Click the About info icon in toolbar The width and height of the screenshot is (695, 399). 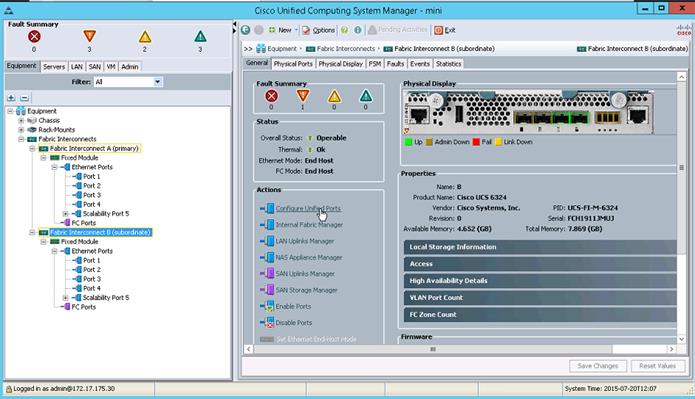click(x=358, y=30)
